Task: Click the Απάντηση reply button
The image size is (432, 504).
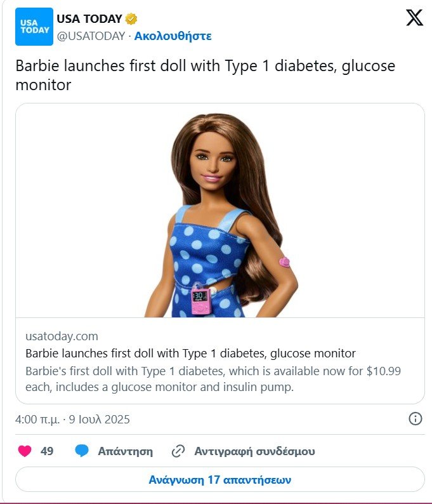Action: (125, 451)
